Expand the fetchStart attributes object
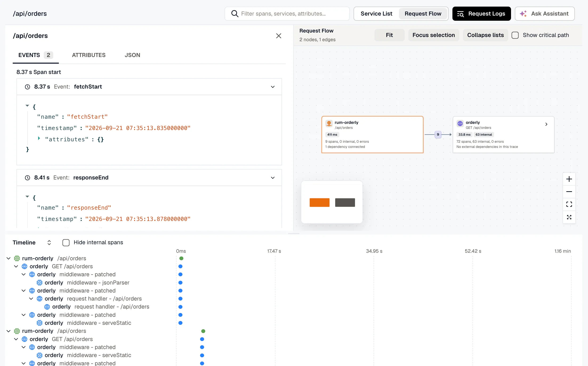The image size is (588, 366). coord(39,138)
